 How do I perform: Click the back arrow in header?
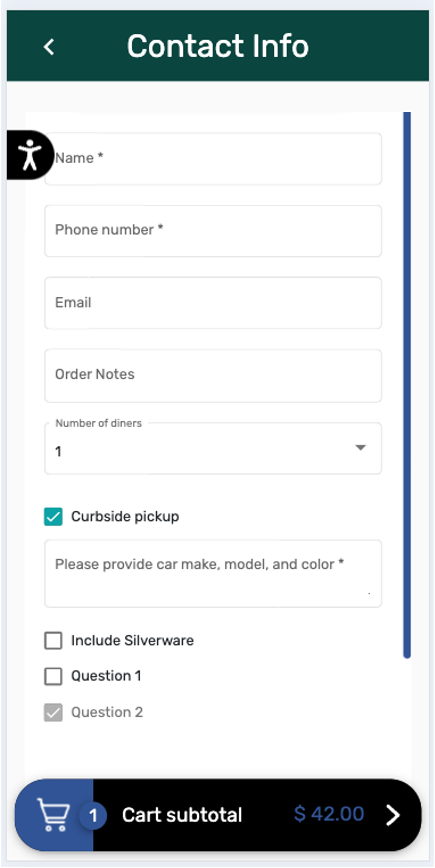click(49, 47)
